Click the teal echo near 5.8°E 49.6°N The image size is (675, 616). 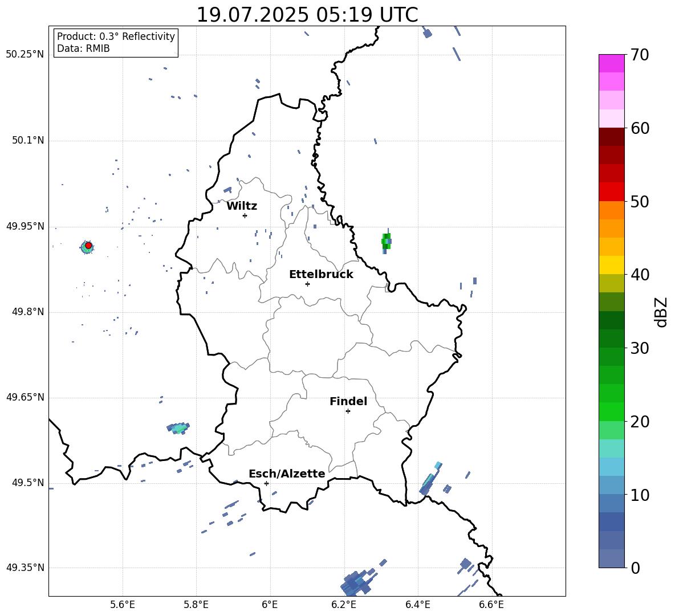[x=178, y=428]
